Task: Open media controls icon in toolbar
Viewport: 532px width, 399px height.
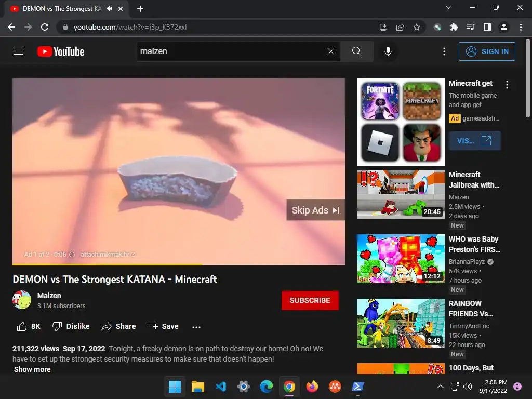Action: tap(470, 27)
